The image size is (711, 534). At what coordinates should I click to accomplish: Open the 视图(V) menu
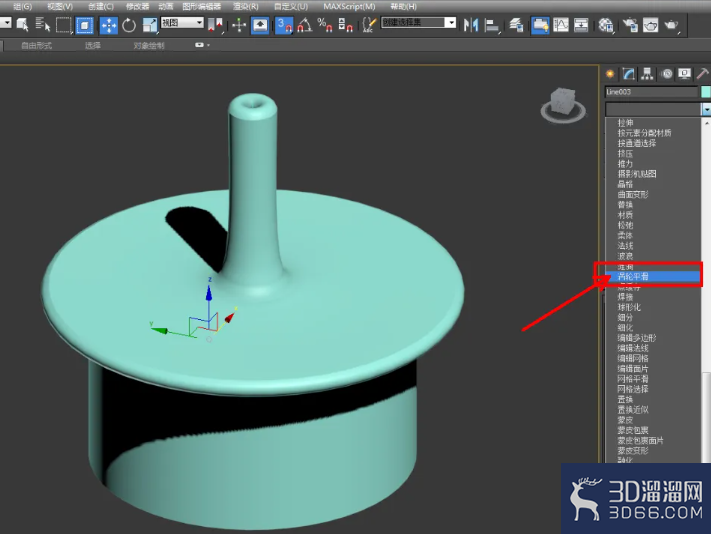pos(60,6)
